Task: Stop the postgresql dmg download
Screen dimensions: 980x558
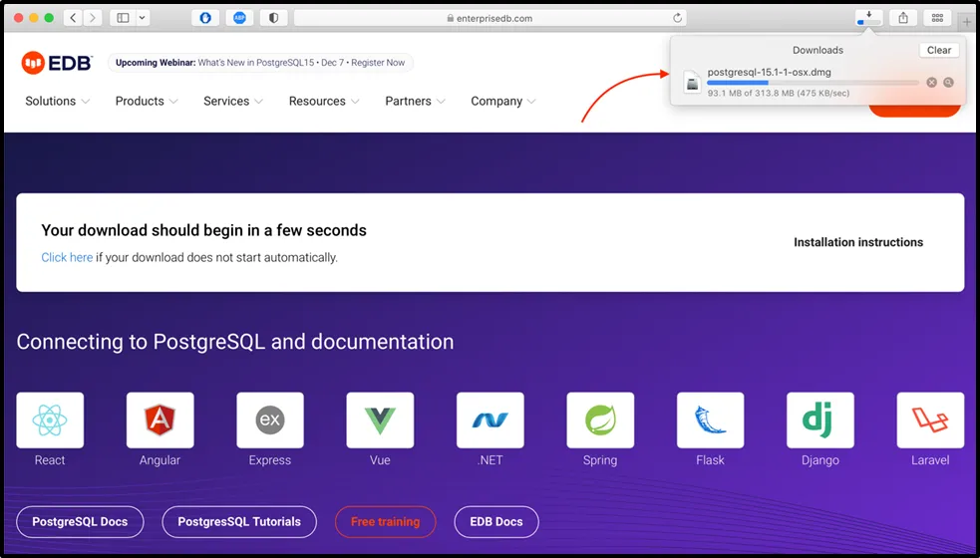Action: click(931, 83)
